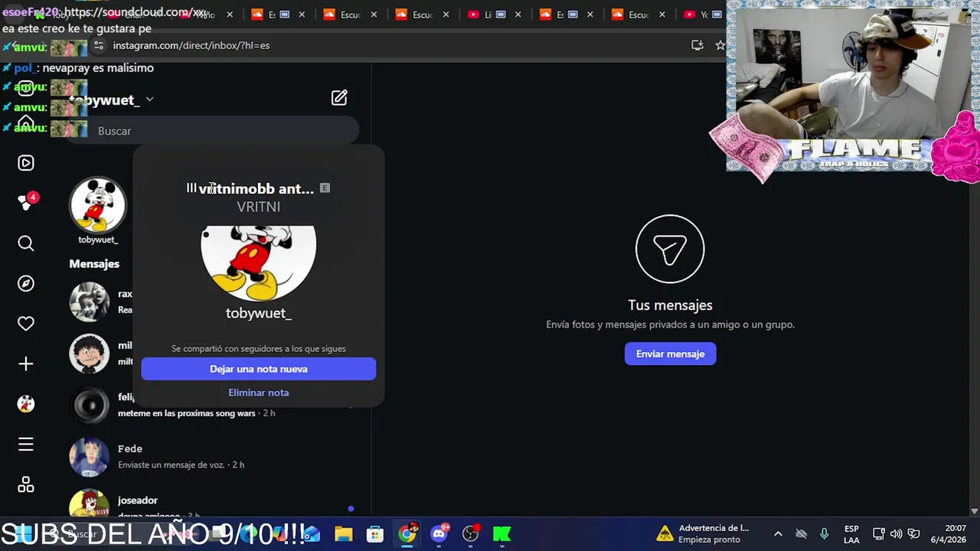Viewport: 980px width, 551px height.
Task: Close the YouTube 'Li' tab
Action: [518, 15]
